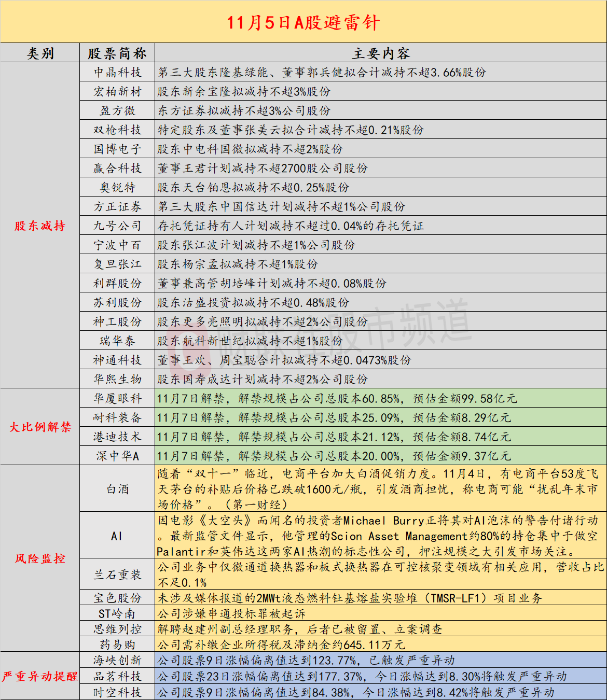Click the 风险监控 category cell

pos(40,558)
